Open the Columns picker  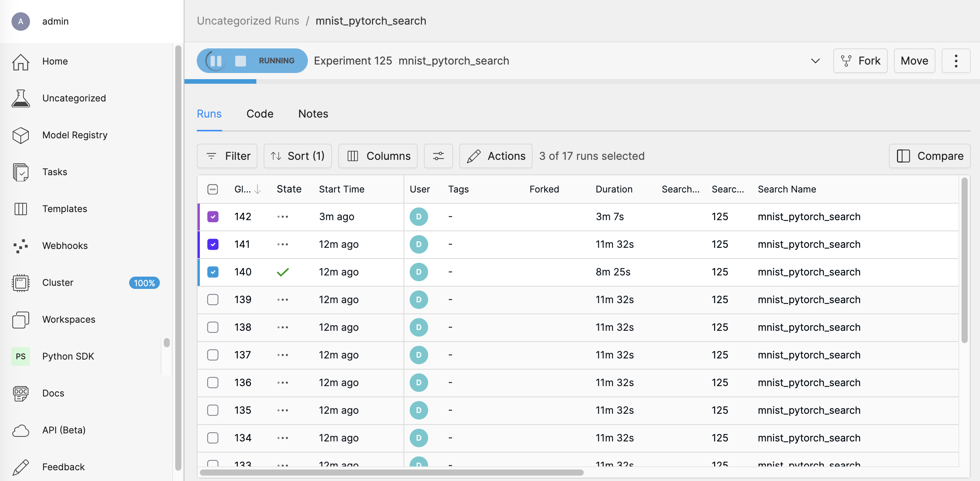pyautogui.click(x=378, y=156)
